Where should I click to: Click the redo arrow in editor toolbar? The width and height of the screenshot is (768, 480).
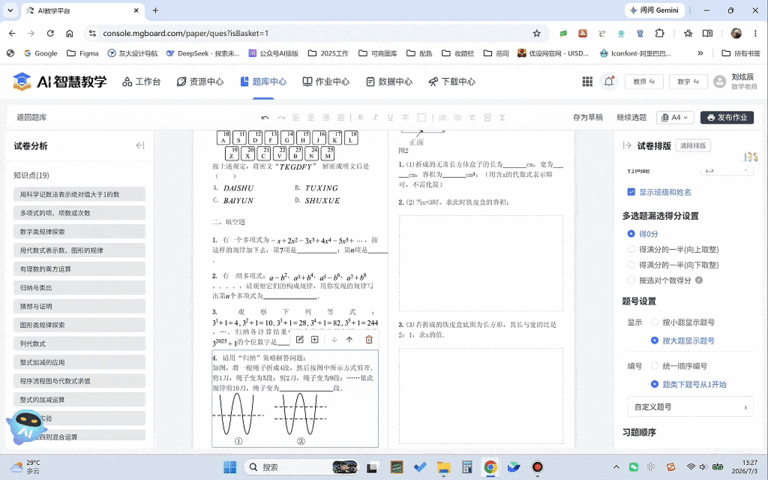coord(281,118)
